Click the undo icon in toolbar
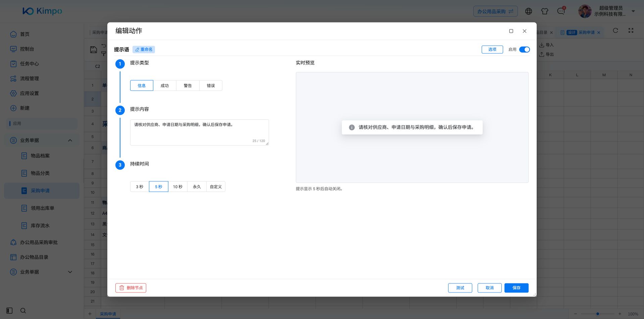Viewport: 644px width, 319px height. pos(104,46)
